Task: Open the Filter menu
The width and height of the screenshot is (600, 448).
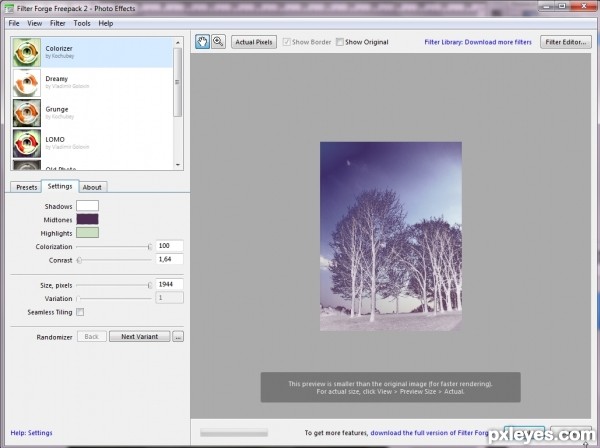Action: (x=57, y=23)
